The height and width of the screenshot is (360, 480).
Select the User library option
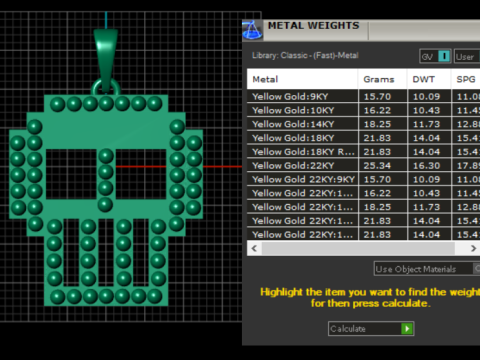pyautogui.click(x=467, y=57)
